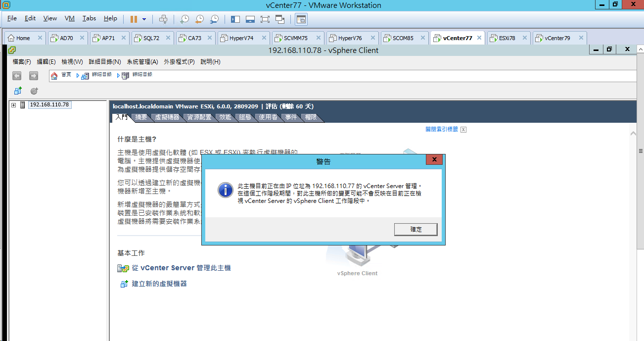Enter Unity mode icon

click(280, 19)
